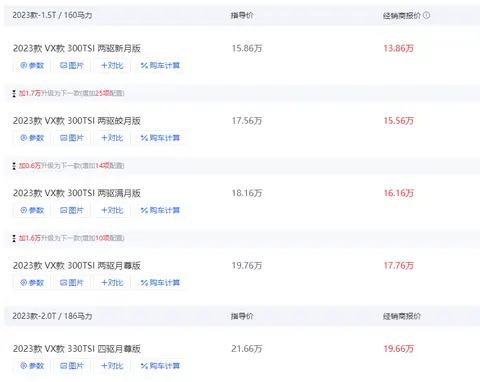Open 购车计算 for 两驱皎月版

pyautogui.click(x=160, y=138)
